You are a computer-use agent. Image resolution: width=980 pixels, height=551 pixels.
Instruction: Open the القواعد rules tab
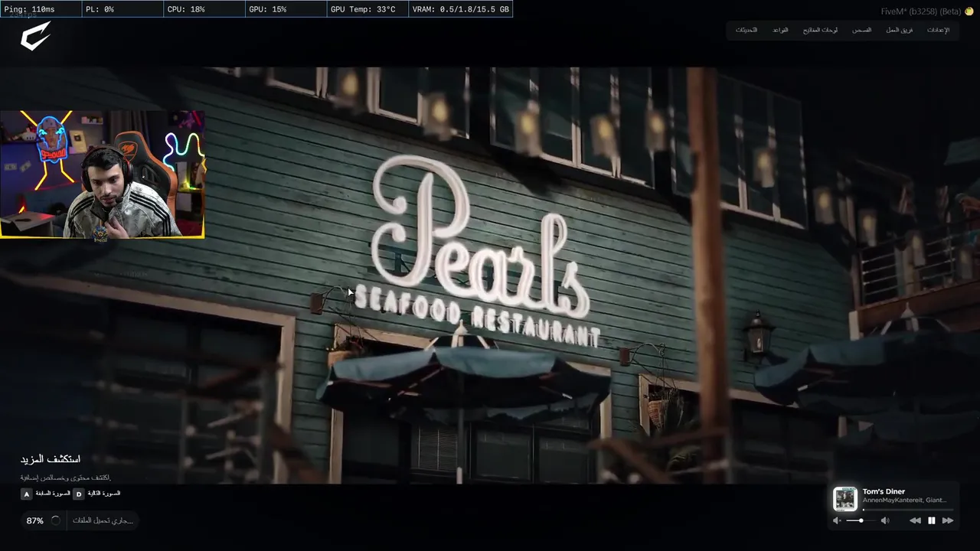[x=780, y=30]
